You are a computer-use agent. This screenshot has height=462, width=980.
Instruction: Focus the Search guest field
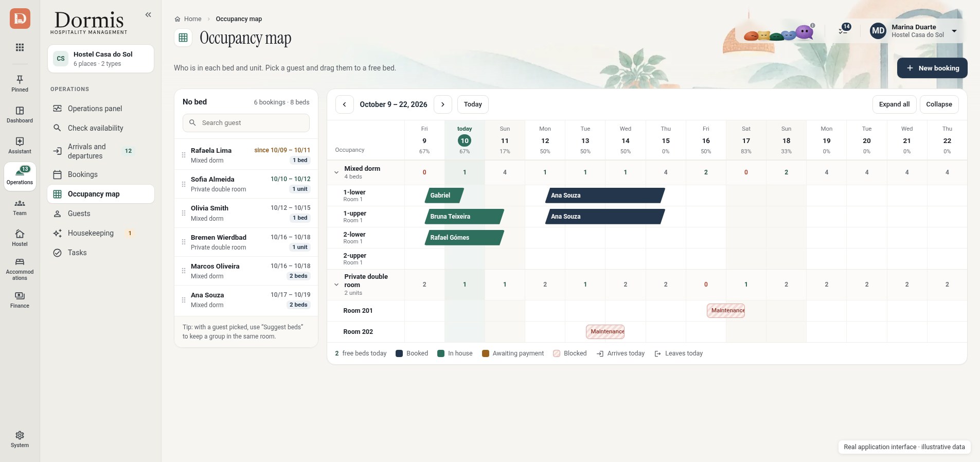point(246,123)
